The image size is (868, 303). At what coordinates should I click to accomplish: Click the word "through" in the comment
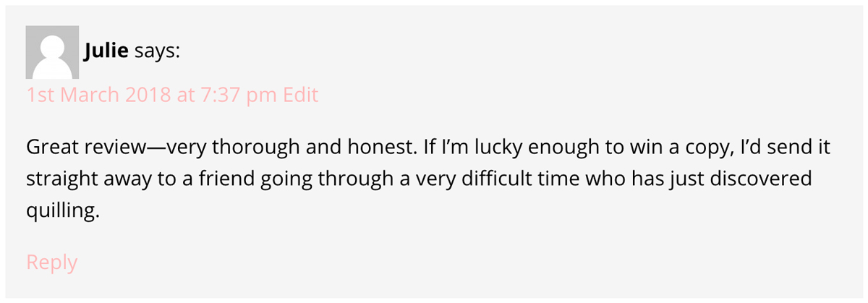[359, 179]
